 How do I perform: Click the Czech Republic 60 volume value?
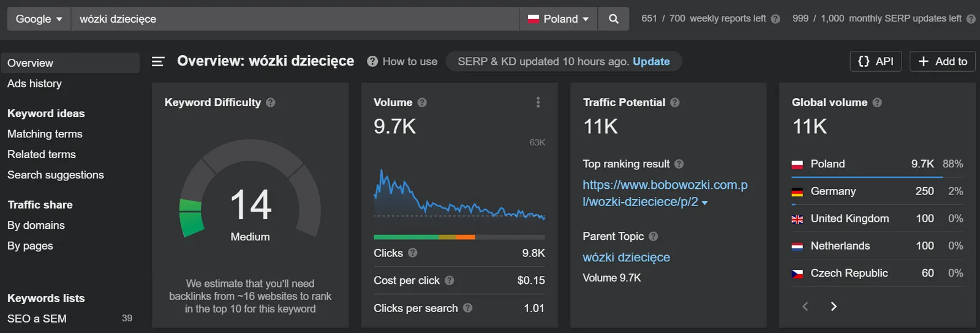pyautogui.click(x=928, y=273)
